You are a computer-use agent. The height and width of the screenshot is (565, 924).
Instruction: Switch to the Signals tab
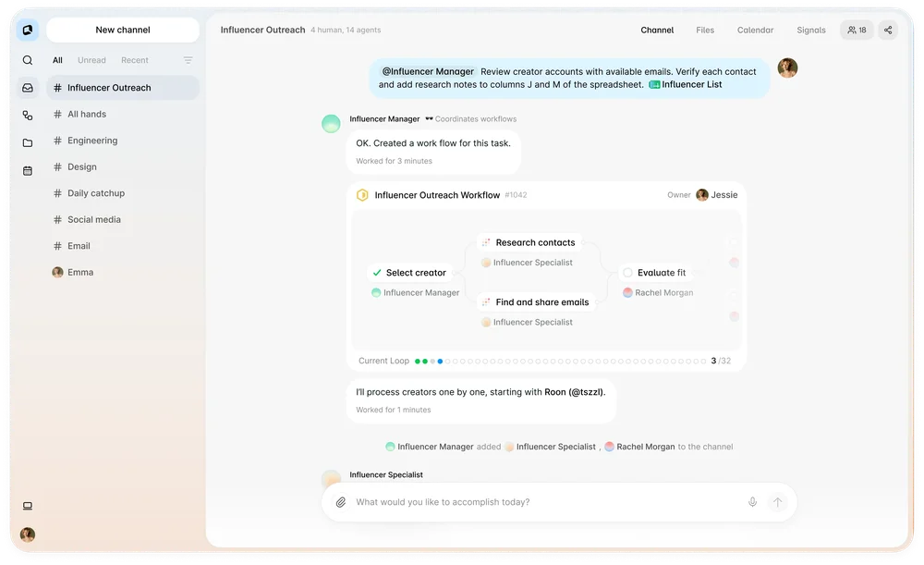[811, 31]
